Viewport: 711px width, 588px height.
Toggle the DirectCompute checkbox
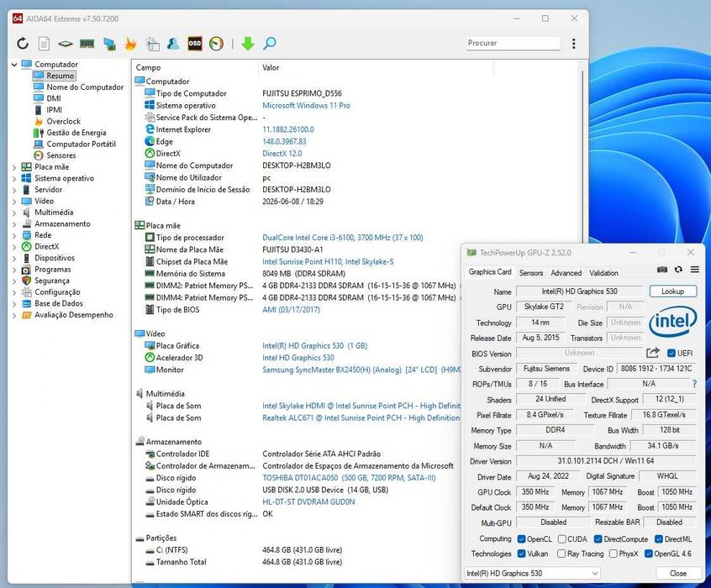click(598, 539)
